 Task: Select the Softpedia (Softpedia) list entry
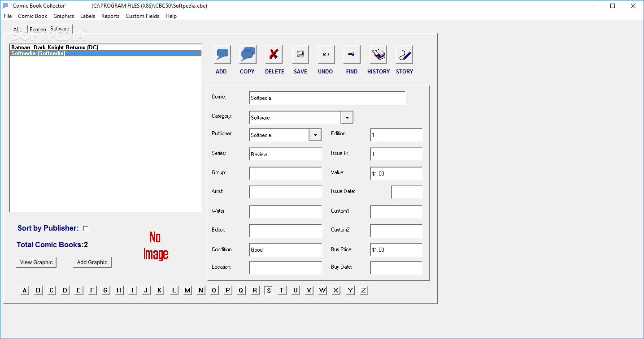[x=105, y=53]
